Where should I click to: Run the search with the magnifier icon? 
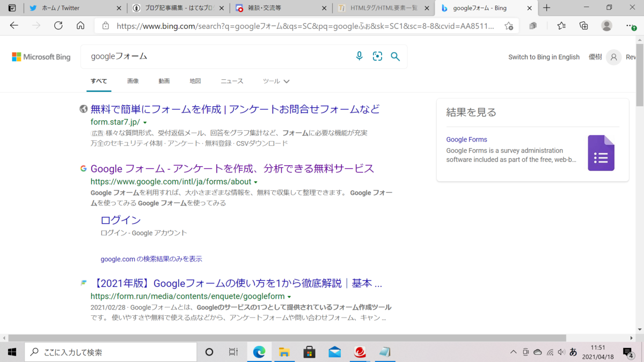pyautogui.click(x=396, y=56)
